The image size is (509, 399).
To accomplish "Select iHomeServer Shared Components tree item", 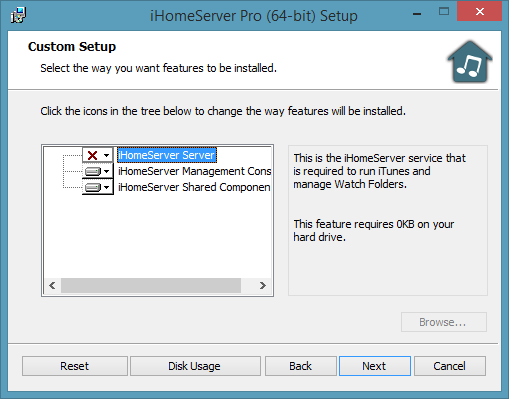I will 194,187.
